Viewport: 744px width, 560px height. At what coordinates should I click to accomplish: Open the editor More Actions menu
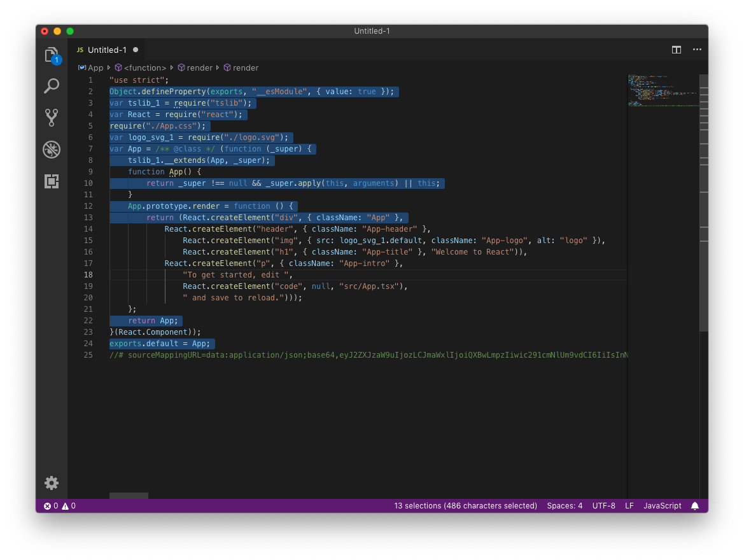pos(697,49)
